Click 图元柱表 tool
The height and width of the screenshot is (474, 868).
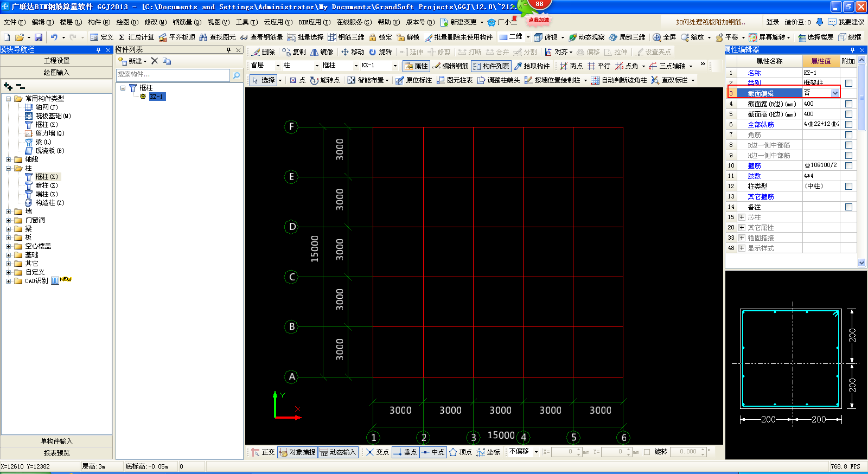pos(455,80)
